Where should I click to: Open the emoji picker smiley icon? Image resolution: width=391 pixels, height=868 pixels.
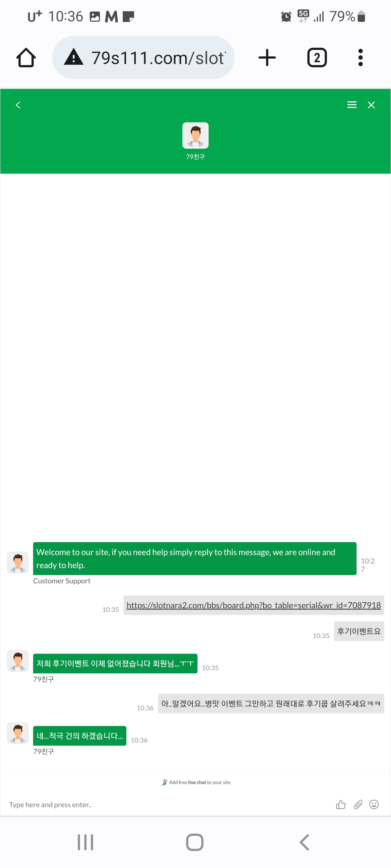(x=374, y=804)
